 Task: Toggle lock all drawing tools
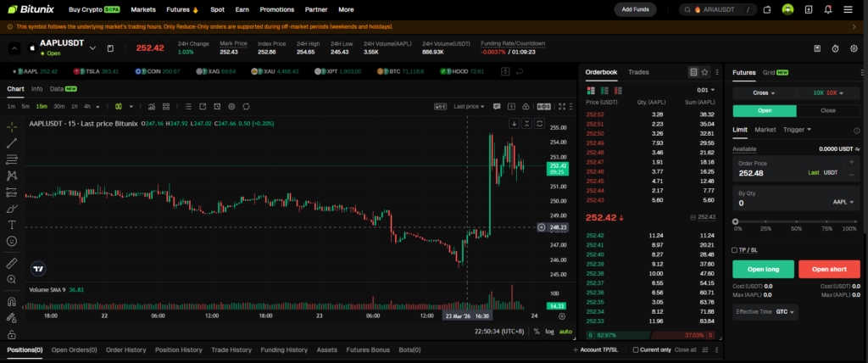click(x=12, y=334)
